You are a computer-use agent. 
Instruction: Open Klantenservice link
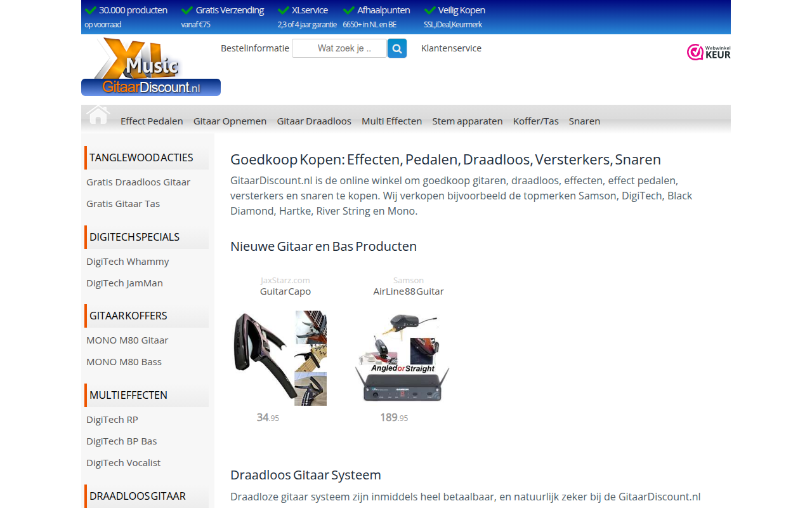[x=451, y=48]
